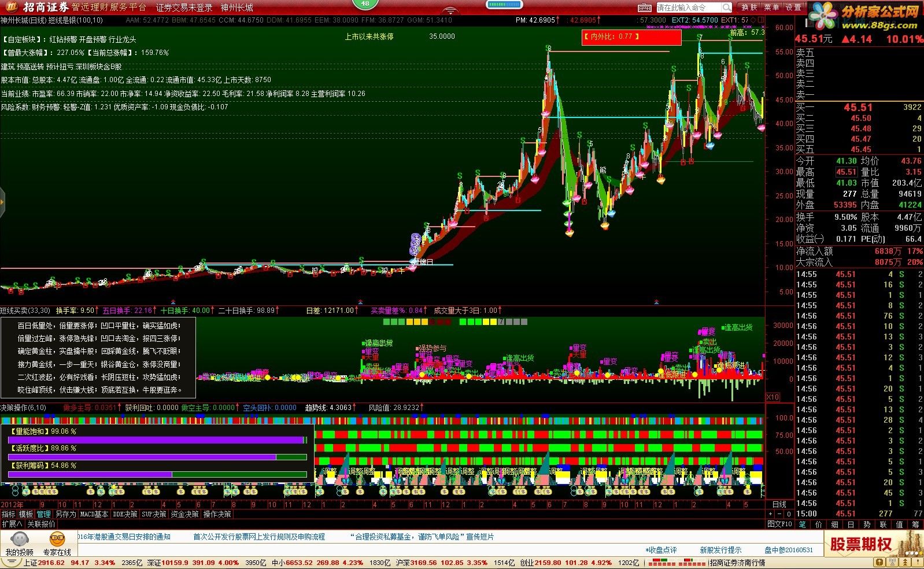Click the 0 reset button beside minus
The height and width of the screenshot is (569, 924).
click(789, 514)
